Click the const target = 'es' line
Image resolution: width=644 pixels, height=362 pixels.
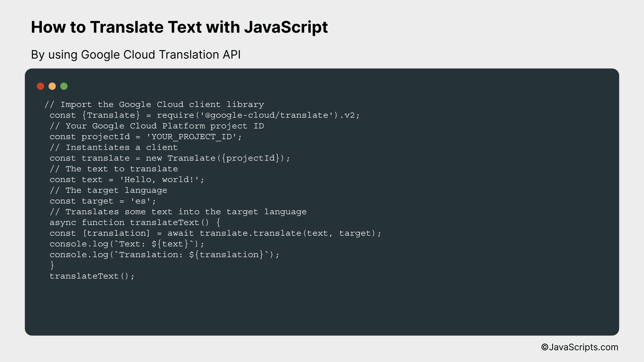103,201
